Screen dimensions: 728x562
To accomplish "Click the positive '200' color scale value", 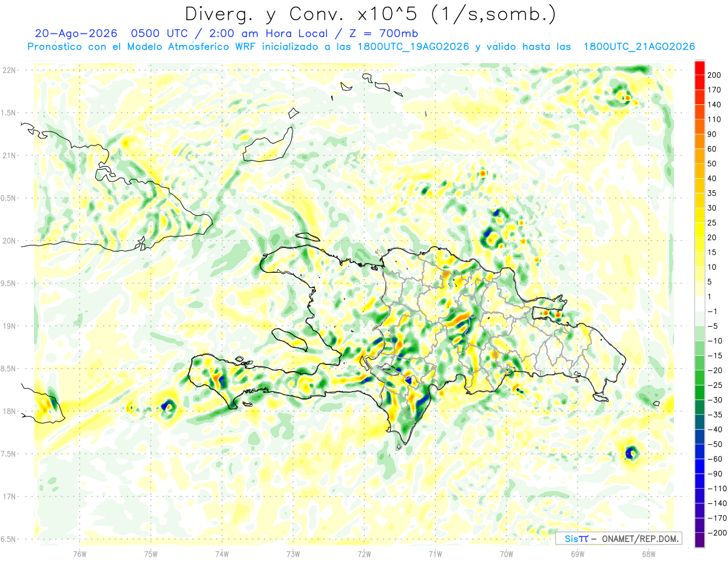I will coord(715,75).
